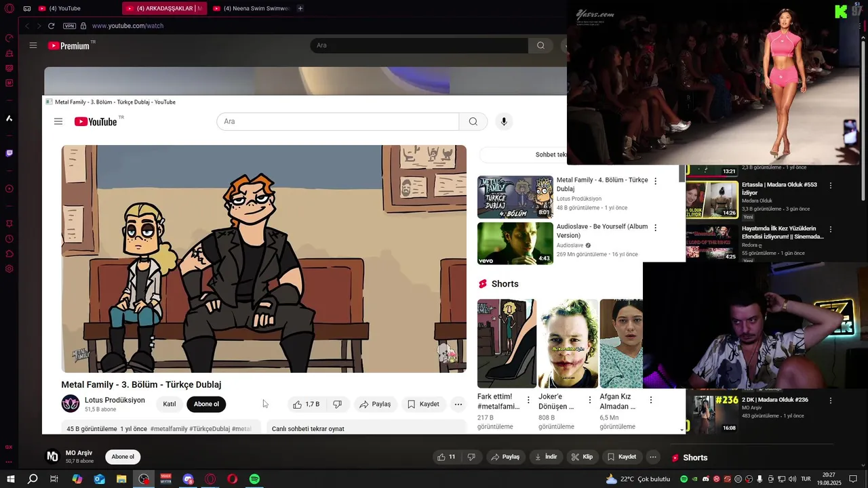Open options for Audioslave 'Be Yourself'

[655, 228]
